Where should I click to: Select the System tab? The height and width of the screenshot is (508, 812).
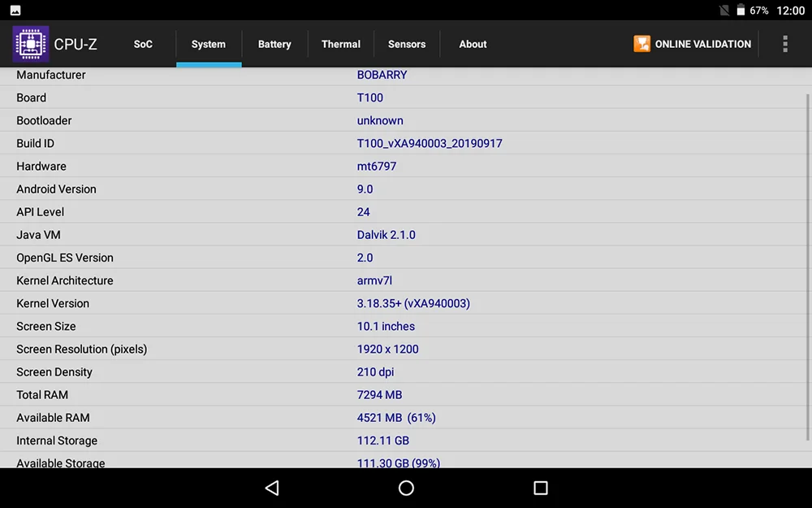pos(208,44)
